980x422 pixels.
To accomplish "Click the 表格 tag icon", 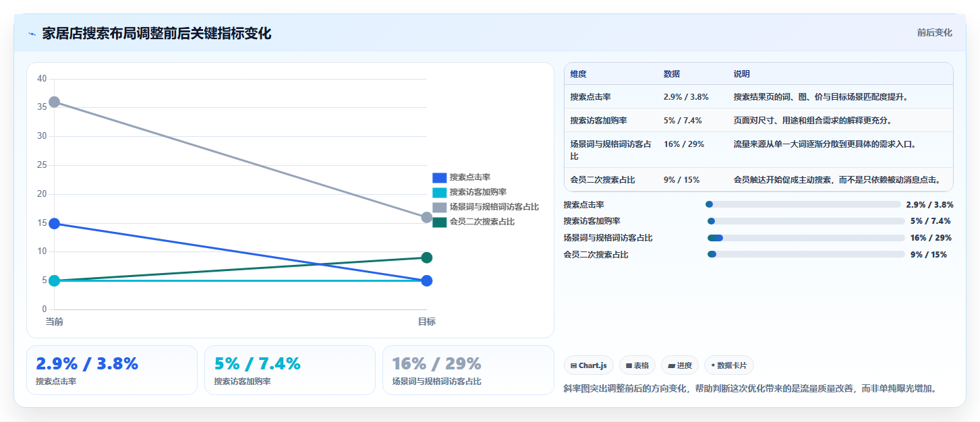I will 629,365.
